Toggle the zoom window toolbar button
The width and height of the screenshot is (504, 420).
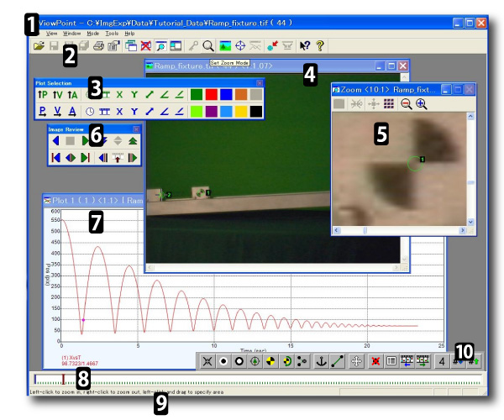click(x=160, y=46)
